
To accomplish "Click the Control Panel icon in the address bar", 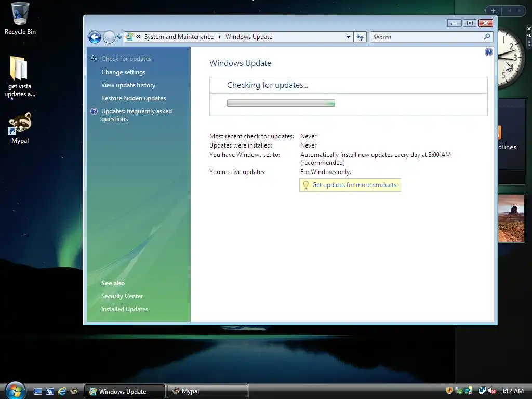I will [129, 37].
